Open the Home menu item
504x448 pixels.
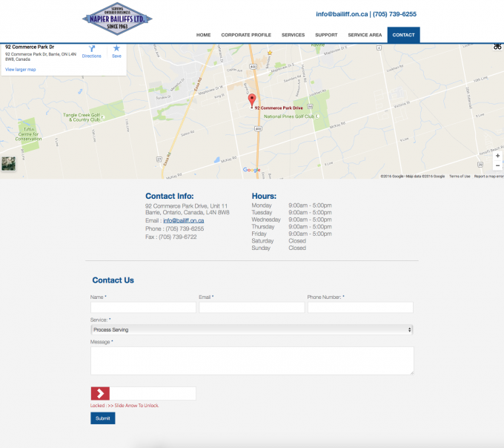pyautogui.click(x=203, y=35)
